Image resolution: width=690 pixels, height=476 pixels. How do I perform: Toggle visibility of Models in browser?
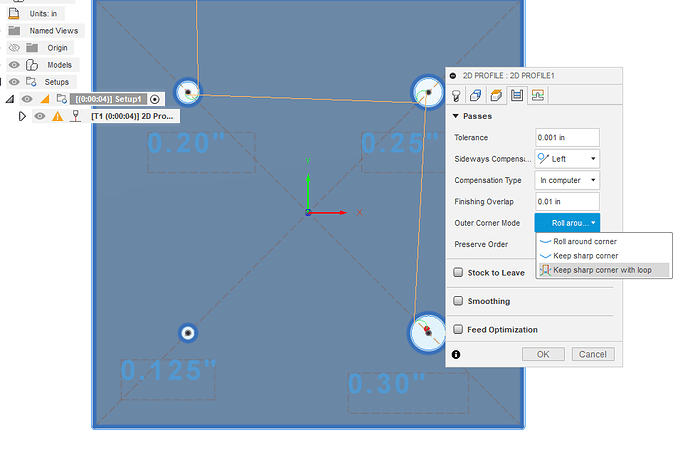click(x=14, y=65)
